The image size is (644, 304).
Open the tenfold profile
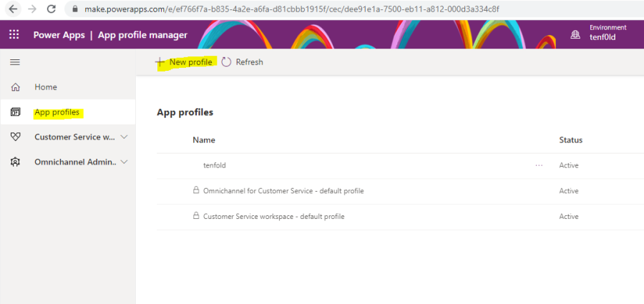215,165
